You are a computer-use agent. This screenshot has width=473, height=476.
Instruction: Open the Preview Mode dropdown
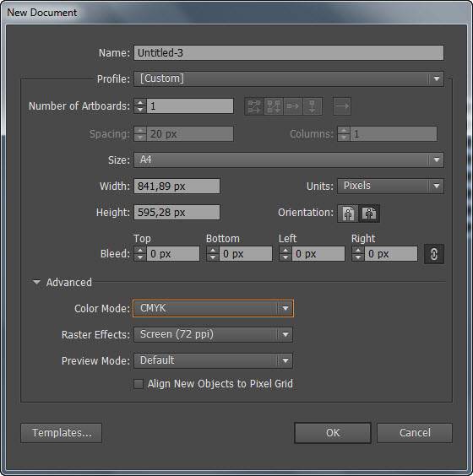coord(213,360)
